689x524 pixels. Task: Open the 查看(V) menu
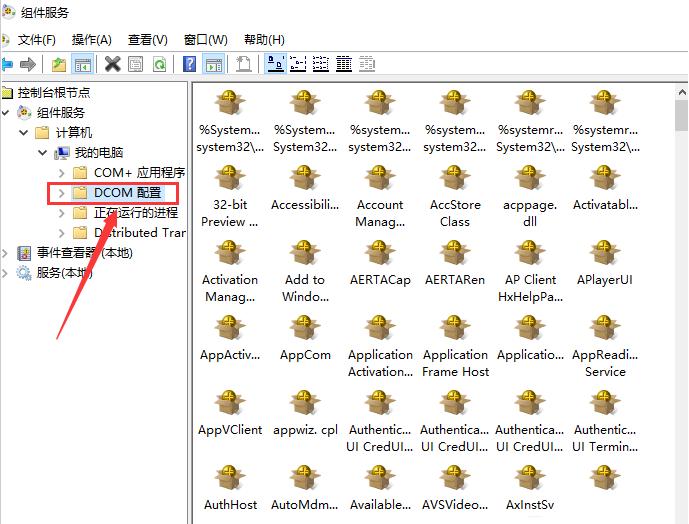point(148,39)
